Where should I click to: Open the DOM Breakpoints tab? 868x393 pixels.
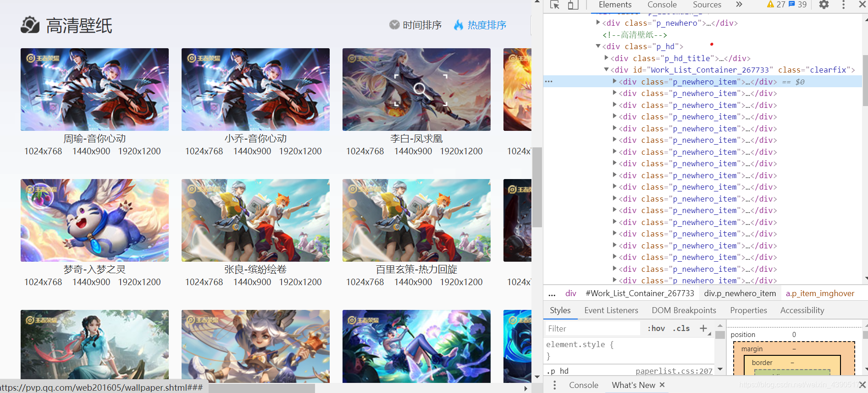(684, 310)
